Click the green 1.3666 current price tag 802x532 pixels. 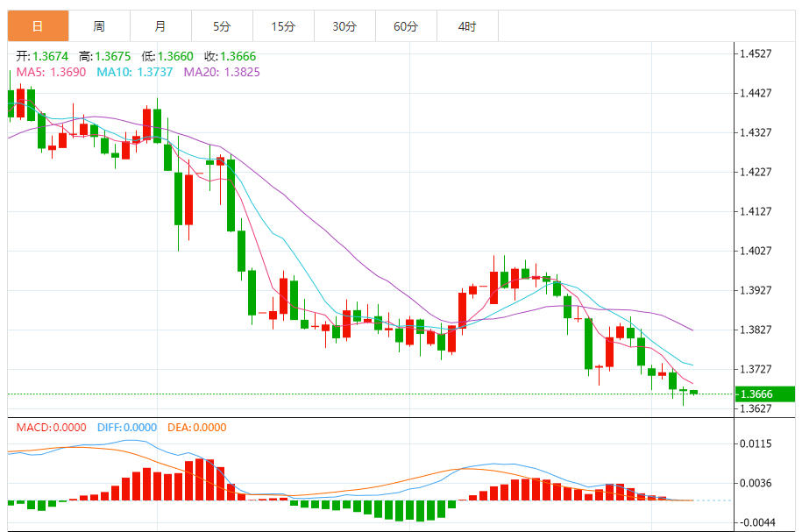[x=765, y=394]
